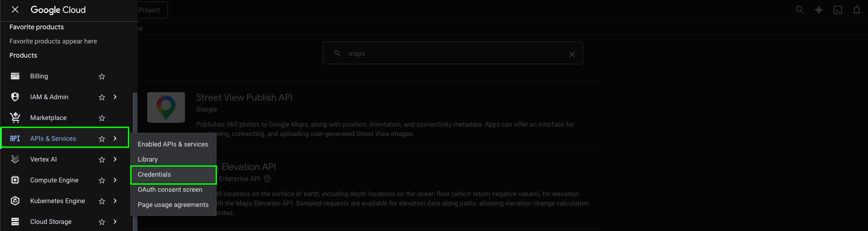Expand Compute Engine submenu arrow
Screen dimensions: 868x231
115,180
